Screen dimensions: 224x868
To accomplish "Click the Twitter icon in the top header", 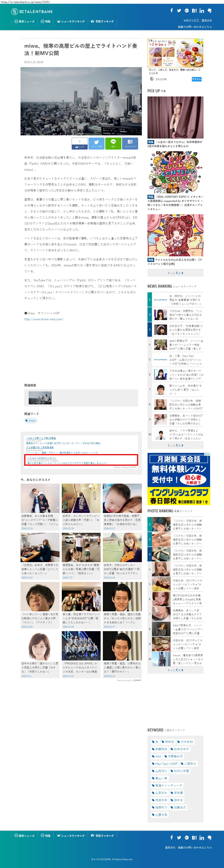I will [x=179, y=10].
